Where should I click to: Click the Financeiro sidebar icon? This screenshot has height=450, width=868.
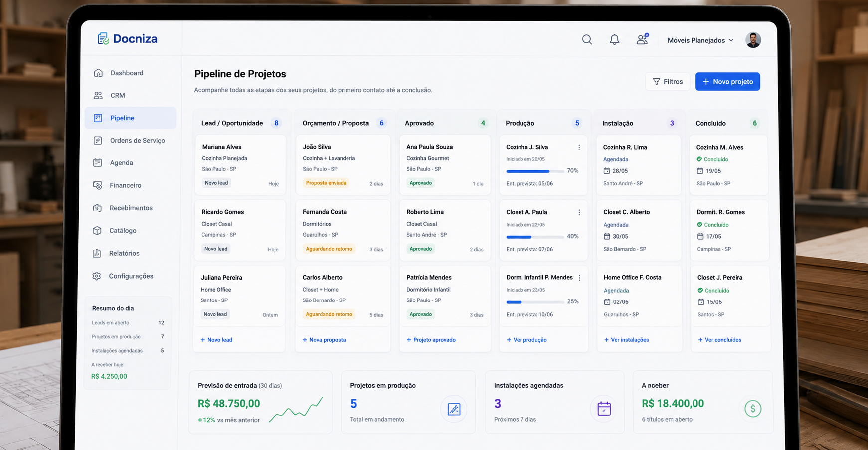[98, 185]
